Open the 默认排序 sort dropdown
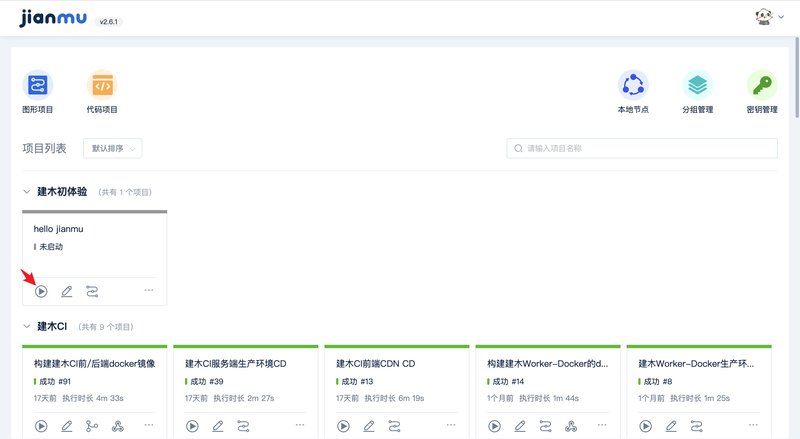Image resolution: width=800 pixels, height=439 pixels. pos(113,149)
